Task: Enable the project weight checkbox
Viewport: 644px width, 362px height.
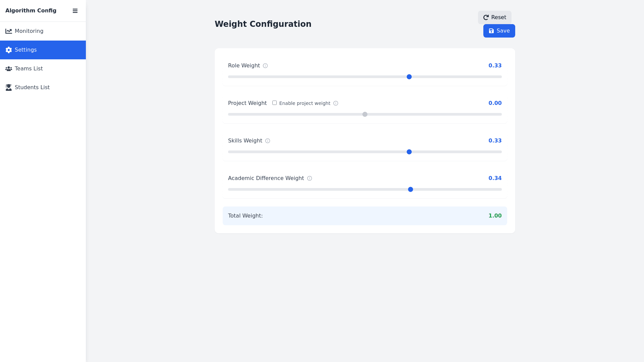Action: click(274, 103)
